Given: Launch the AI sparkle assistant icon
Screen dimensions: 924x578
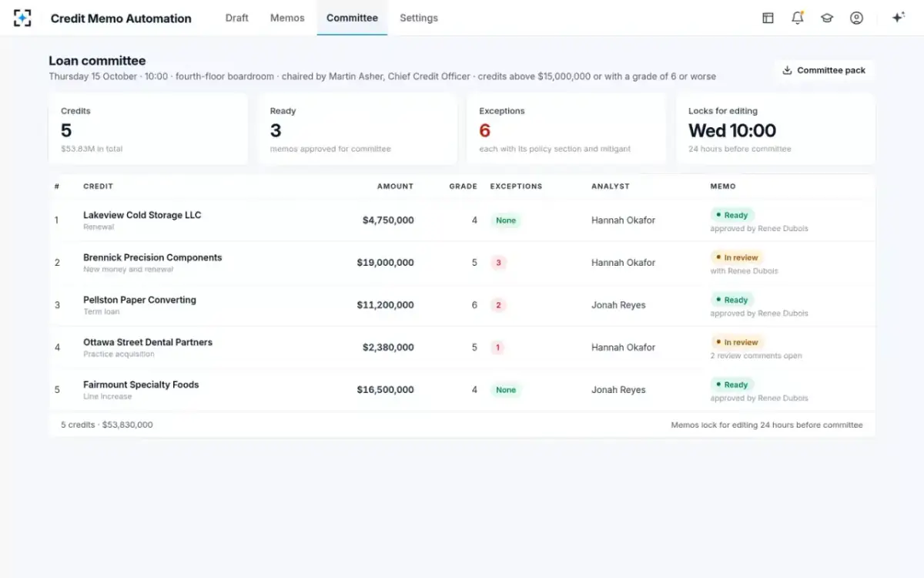Looking at the screenshot, I should (898, 18).
